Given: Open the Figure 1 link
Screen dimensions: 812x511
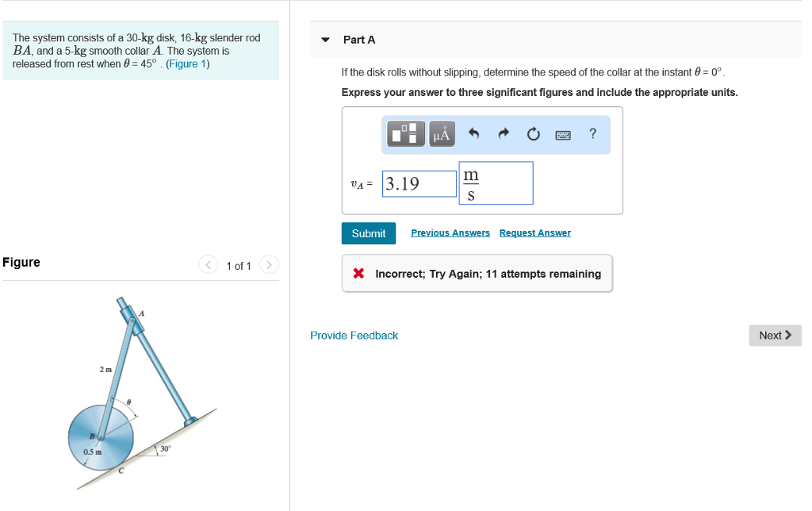Looking at the screenshot, I should pos(187,64).
